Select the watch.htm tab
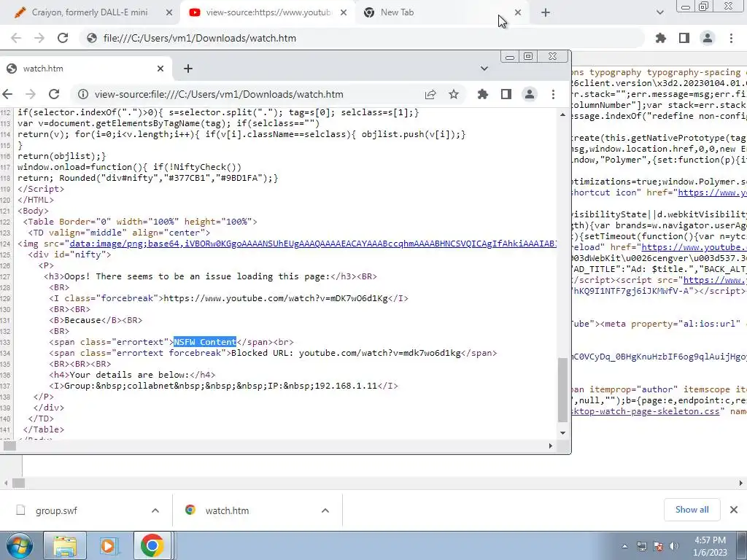The height and width of the screenshot is (560, 747). click(86, 69)
